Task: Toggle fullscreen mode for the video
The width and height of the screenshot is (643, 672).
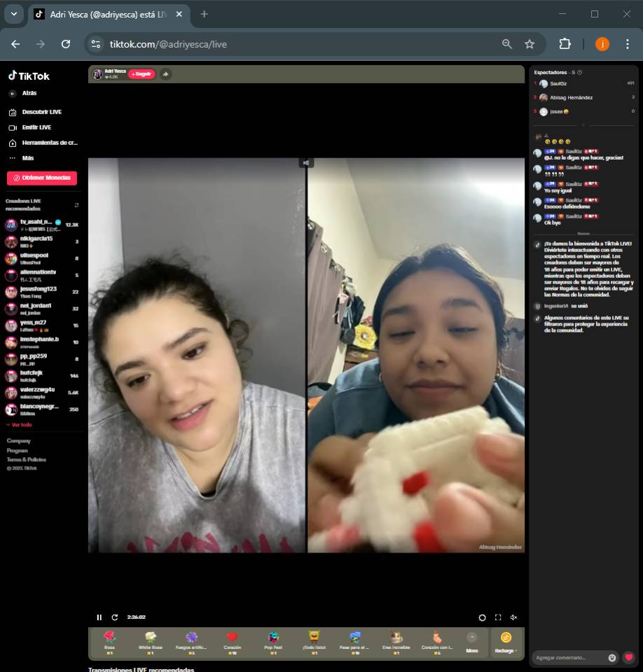Action: point(498,617)
